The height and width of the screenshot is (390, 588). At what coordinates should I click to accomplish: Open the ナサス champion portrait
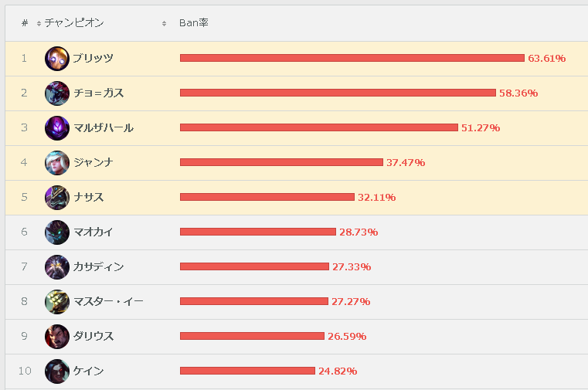pos(57,198)
